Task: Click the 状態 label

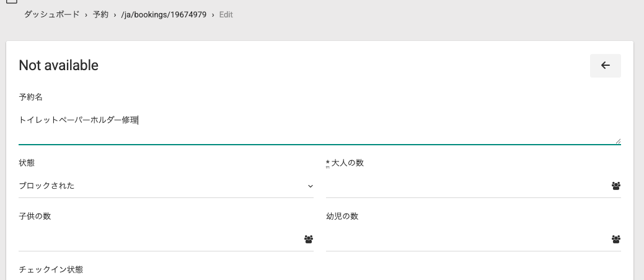Action: [27, 163]
